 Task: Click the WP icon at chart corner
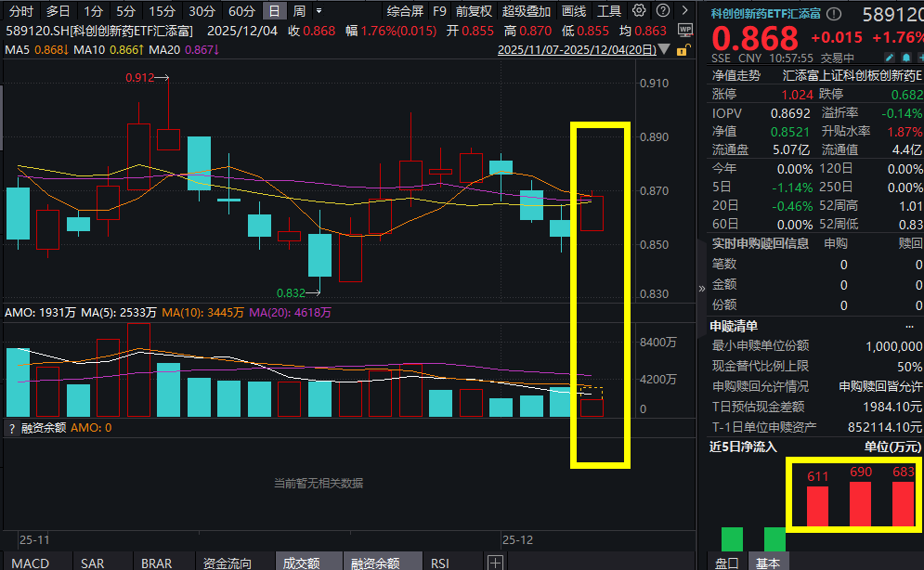(x=684, y=31)
